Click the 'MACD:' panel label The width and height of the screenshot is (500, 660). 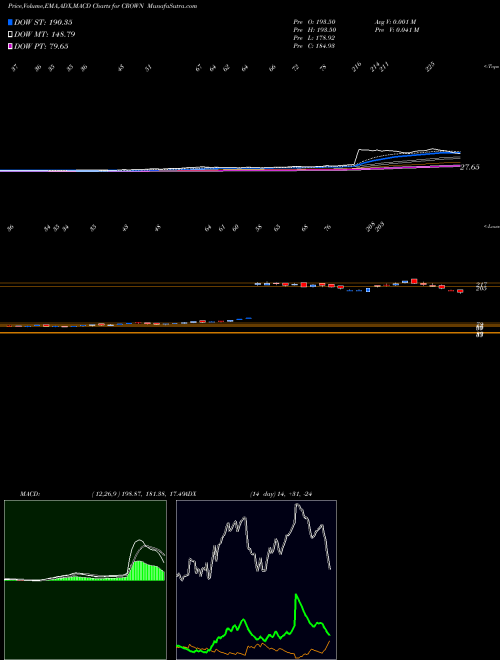pyautogui.click(x=30, y=494)
